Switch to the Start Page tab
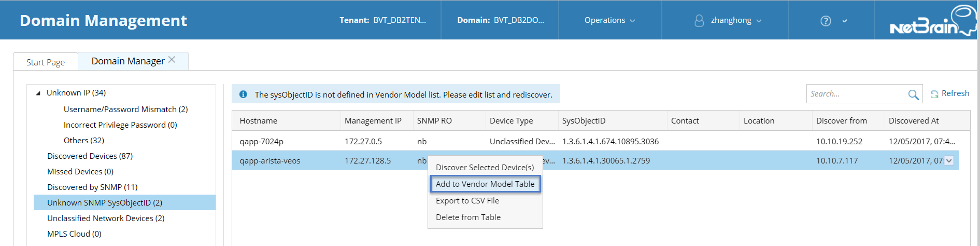 [x=46, y=62]
